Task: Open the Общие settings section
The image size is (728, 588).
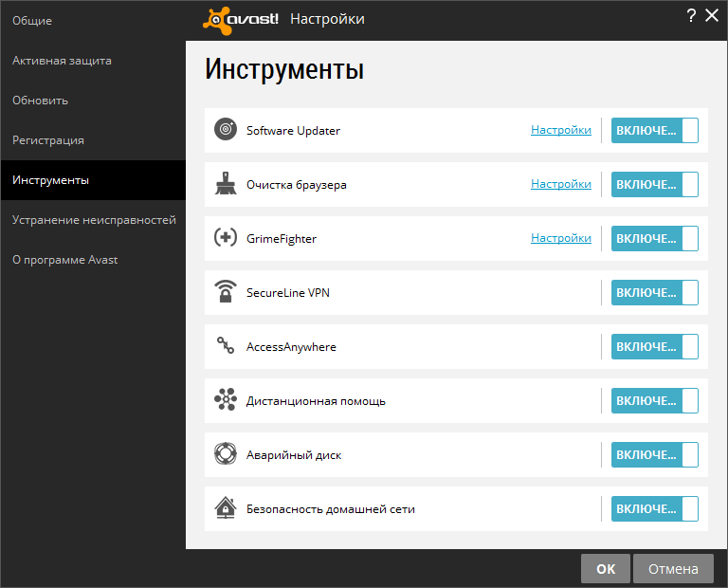Action: click(93, 21)
